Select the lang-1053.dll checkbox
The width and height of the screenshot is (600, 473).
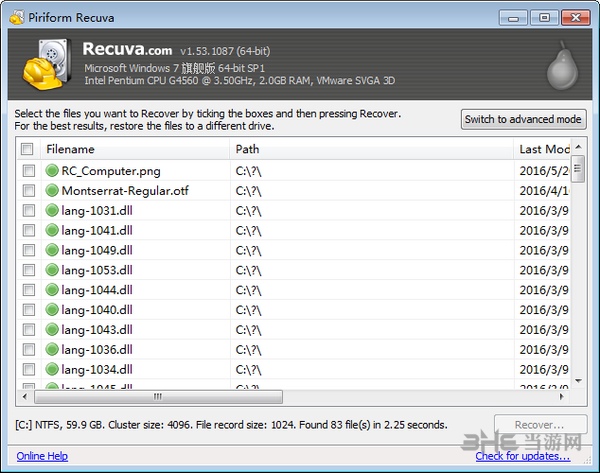(29, 270)
